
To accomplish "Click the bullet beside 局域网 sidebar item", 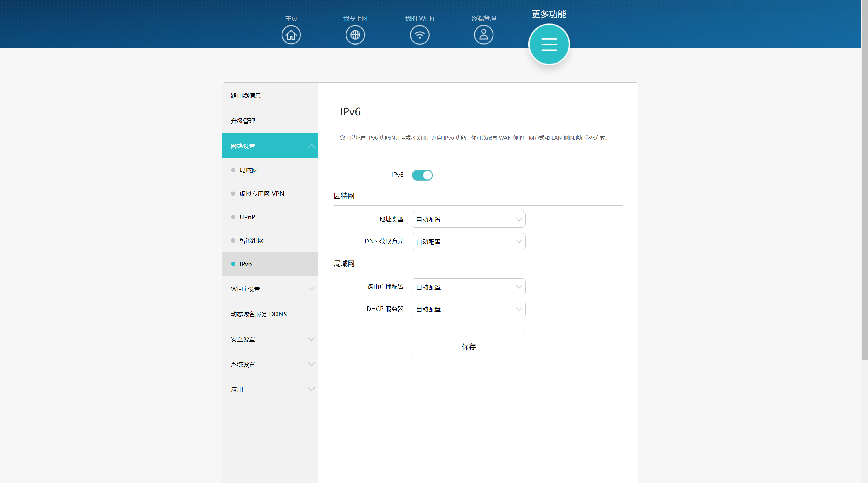I will point(233,170).
